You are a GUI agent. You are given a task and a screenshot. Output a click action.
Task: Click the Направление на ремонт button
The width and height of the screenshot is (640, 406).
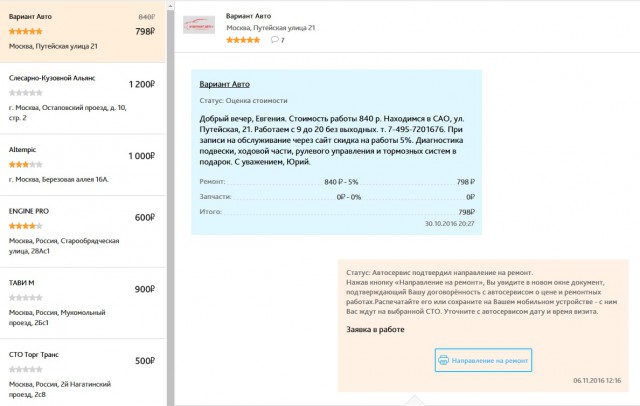[483, 360]
